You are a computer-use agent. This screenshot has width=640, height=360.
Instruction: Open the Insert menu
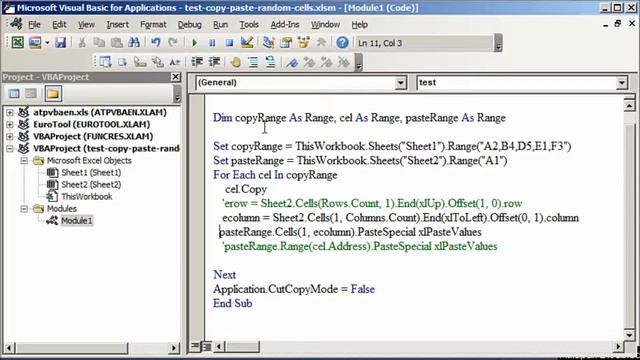pyautogui.click(x=118, y=24)
